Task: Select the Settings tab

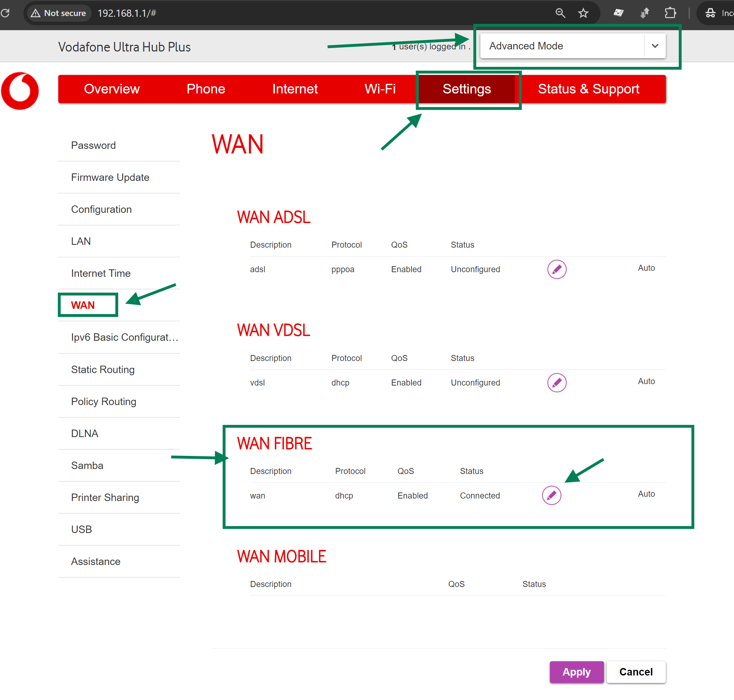Action: click(467, 89)
